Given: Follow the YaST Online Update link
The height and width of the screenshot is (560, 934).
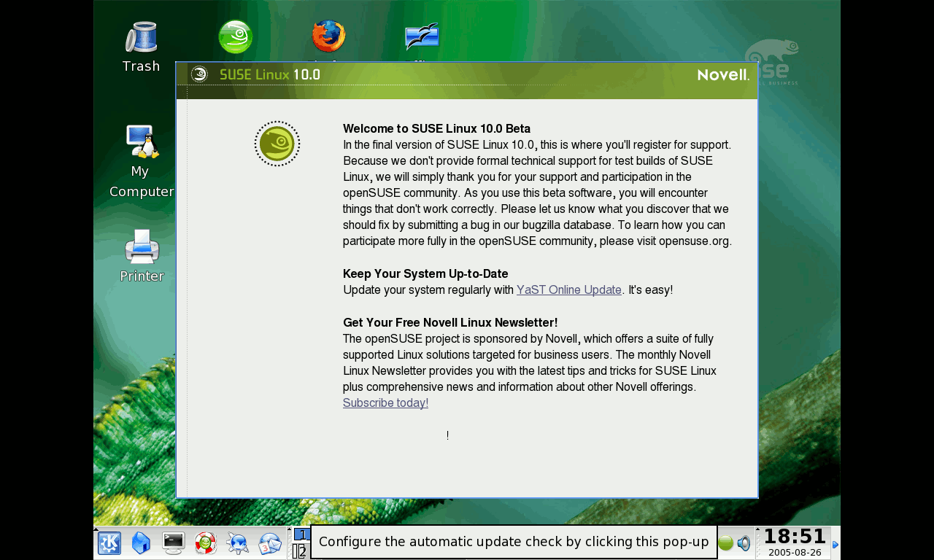Looking at the screenshot, I should [569, 290].
